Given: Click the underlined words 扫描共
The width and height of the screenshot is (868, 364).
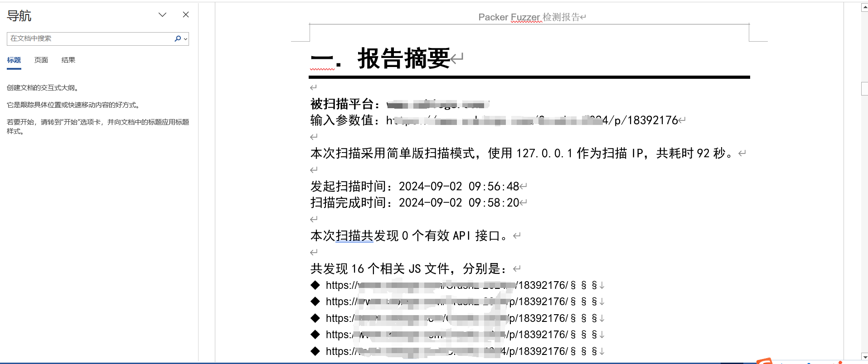Looking at the screenshot, I should 354,236.
